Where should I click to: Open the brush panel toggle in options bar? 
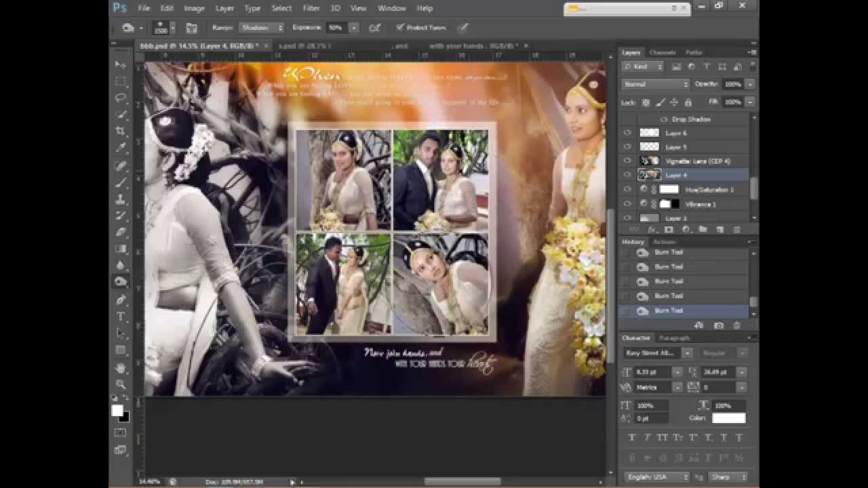tap(192, 28)
